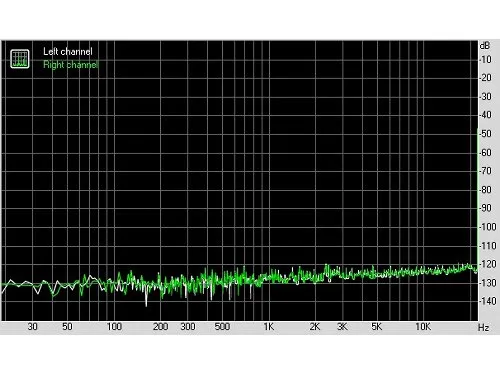Click the 100 Hz frequency axis label
This screenshot has width=500, height=375.
click(114, 327)
